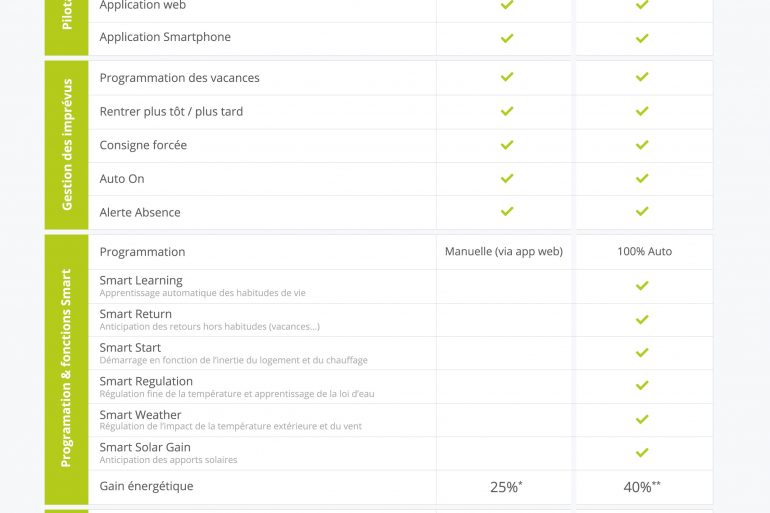Click first-column checkmark for Consigne forcée
Screen dimensions: 770x513
507,145
